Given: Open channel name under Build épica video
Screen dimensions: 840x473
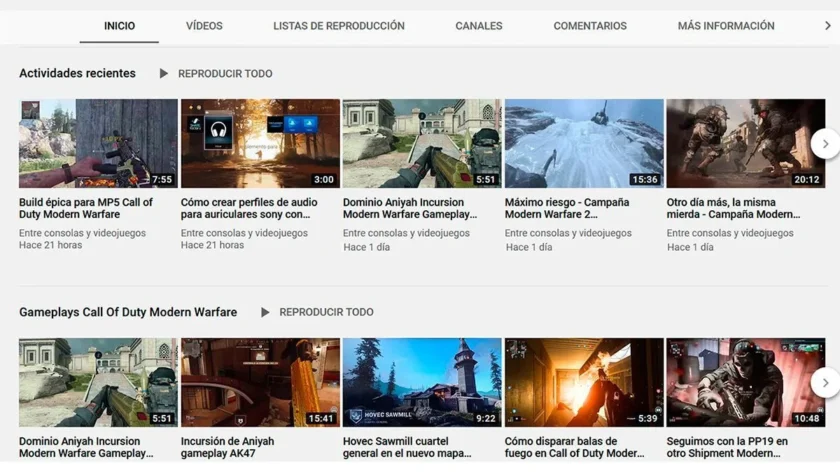Looking at the screenshot, I should tap(82, 233).
